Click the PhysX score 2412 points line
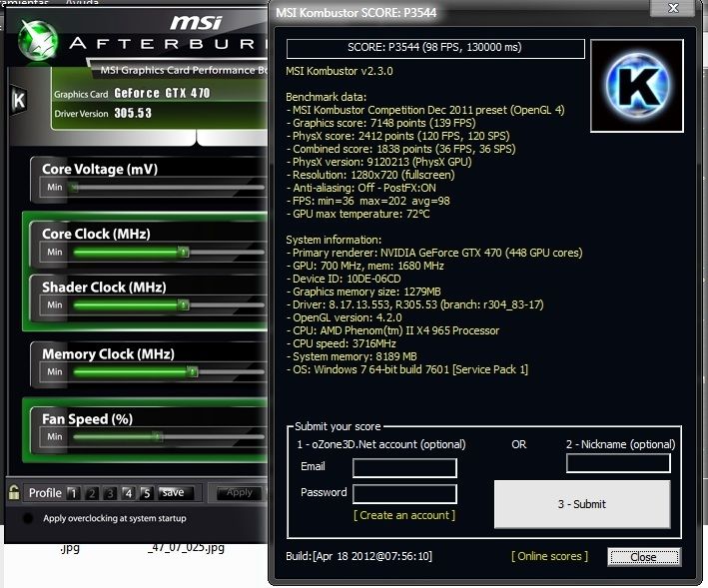708x588 pixels. tap(397, 136)
